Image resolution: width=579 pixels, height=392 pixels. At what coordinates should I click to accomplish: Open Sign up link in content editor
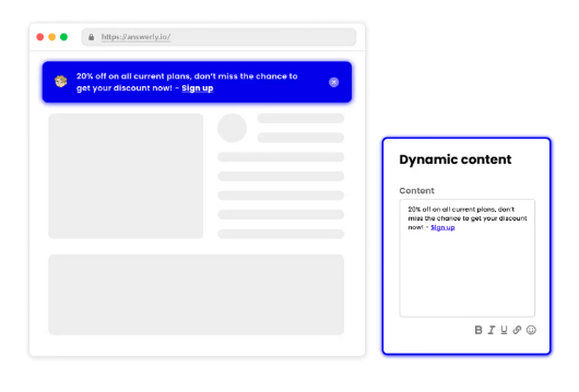click(x=442, y=228)
